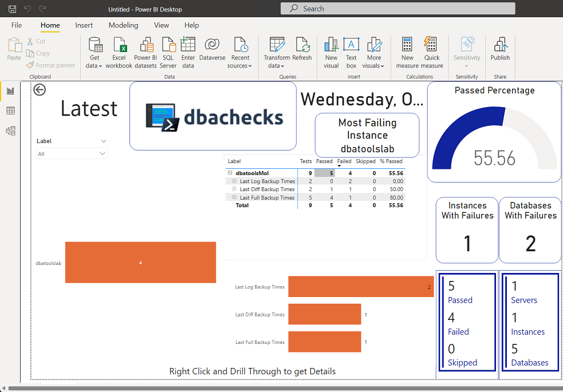The image size is (563, 392).
Task: Click the Passed Percentage gauge arc
Action: (x=467, y=133)
